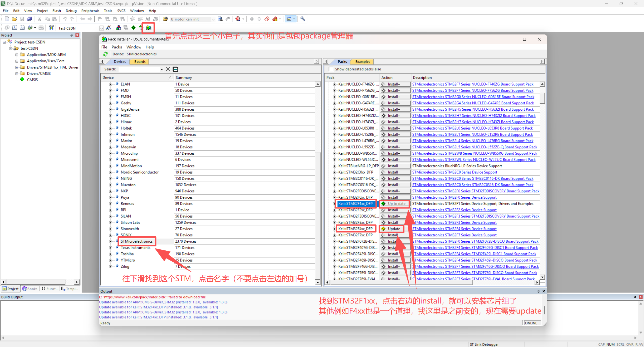Expand the Drivers/CMSIS folder
This screenshot has height=347, width=644.
click(17, 73)
